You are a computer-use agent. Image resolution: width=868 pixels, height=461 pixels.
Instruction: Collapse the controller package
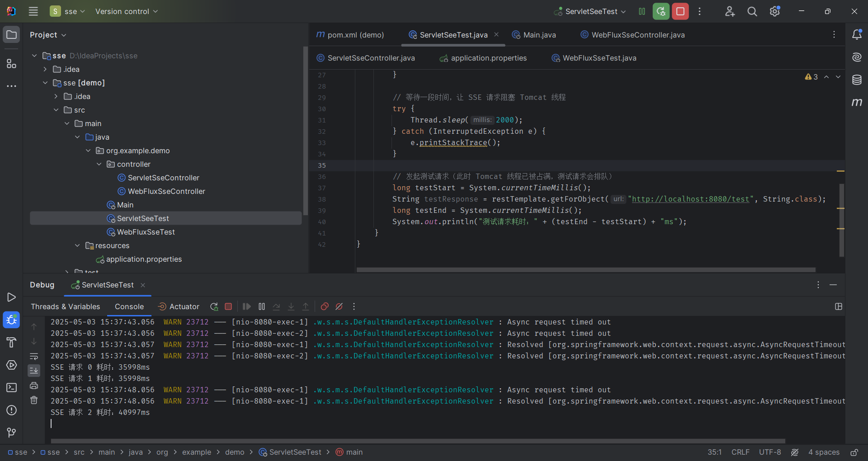(99, 164)
